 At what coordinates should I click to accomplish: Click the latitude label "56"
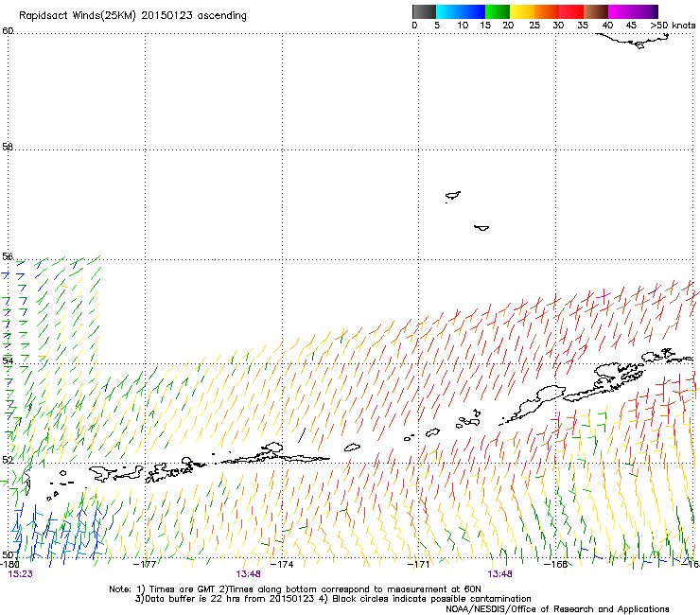point(8,256)
